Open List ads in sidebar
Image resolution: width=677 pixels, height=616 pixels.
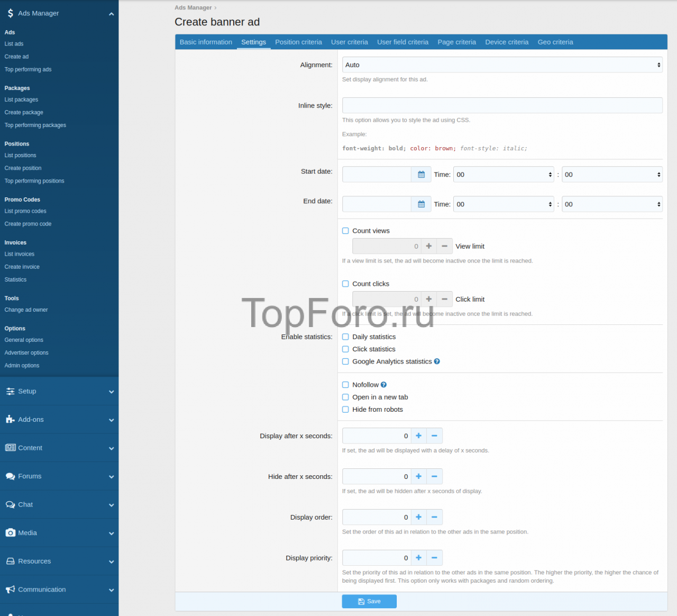(x=14, y=44)
